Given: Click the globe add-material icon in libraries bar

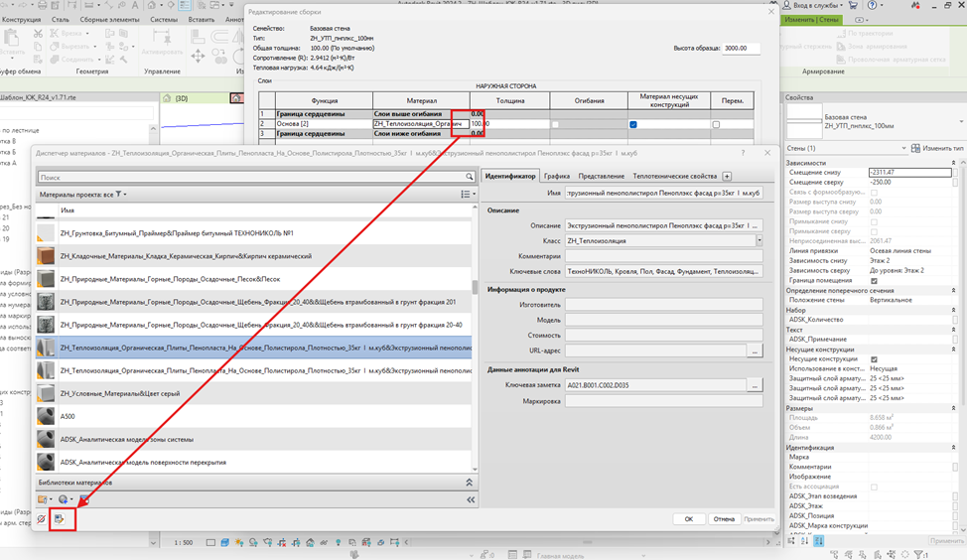Looking at the screenshot, I should coord(65,499).
